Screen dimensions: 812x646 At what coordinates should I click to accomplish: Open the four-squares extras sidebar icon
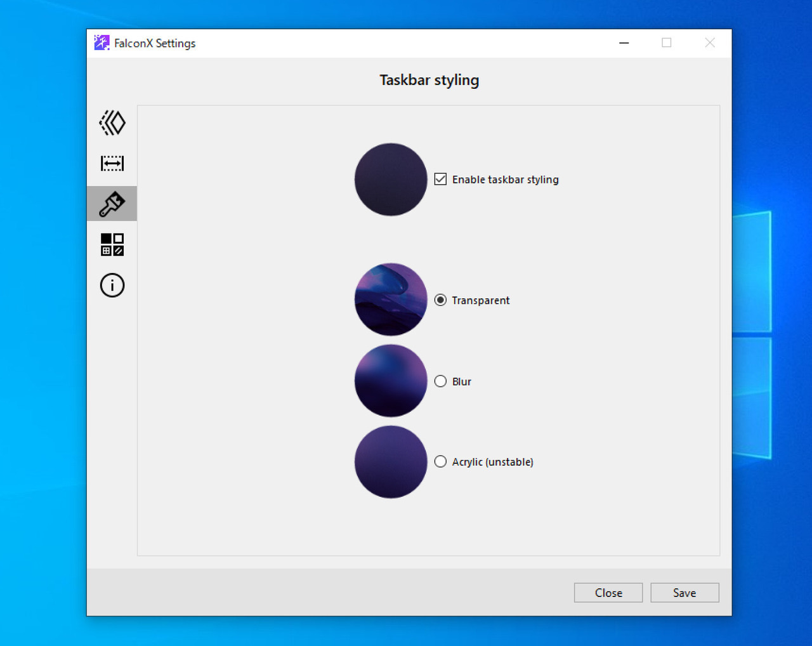tap(112, 244)
